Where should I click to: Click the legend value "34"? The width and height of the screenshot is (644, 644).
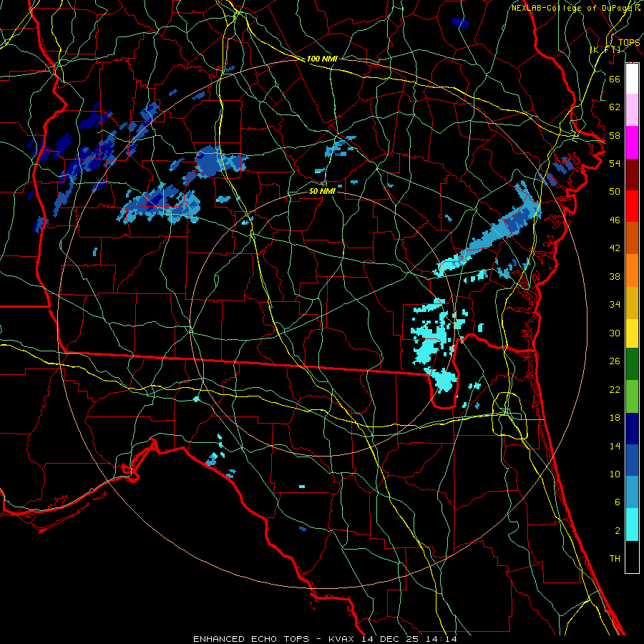(x=615, y=304)
